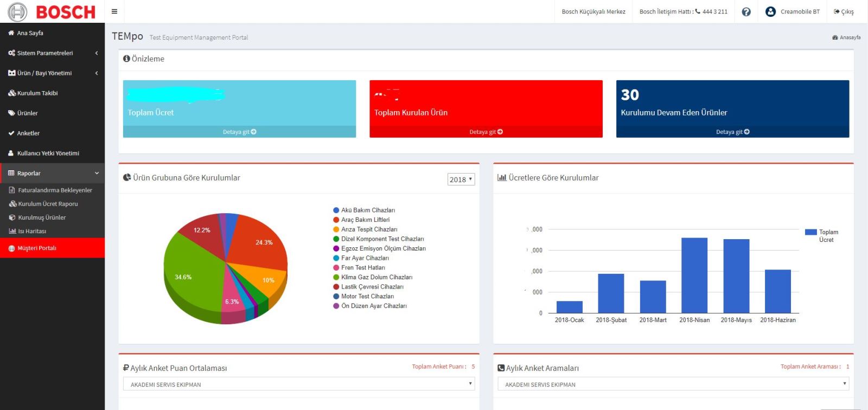The image size is (868, 410).
Task: Open Isı Haritası report
Action: click(52, 231)
